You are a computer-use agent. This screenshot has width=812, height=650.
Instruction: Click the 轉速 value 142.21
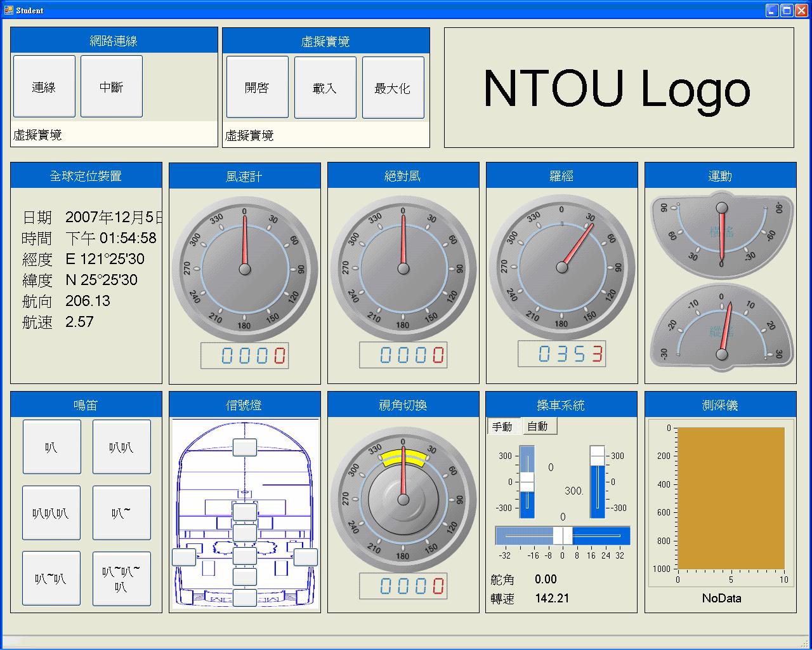tap(552, 598)
